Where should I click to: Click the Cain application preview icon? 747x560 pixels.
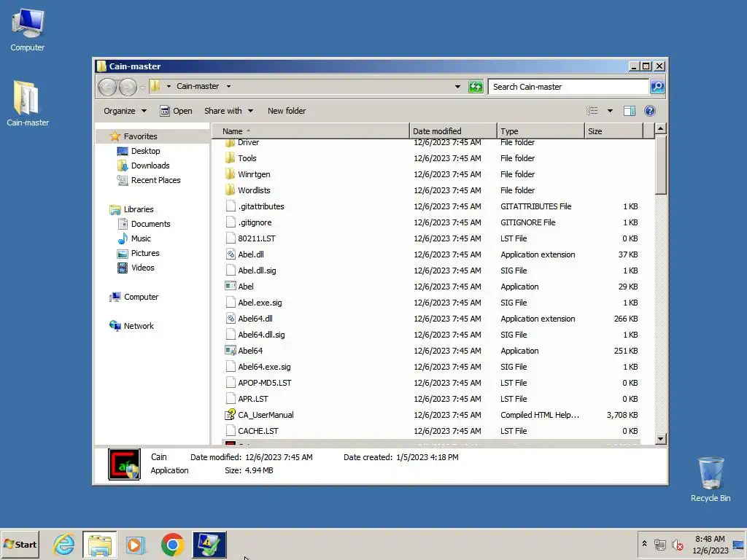click(124, 464)
